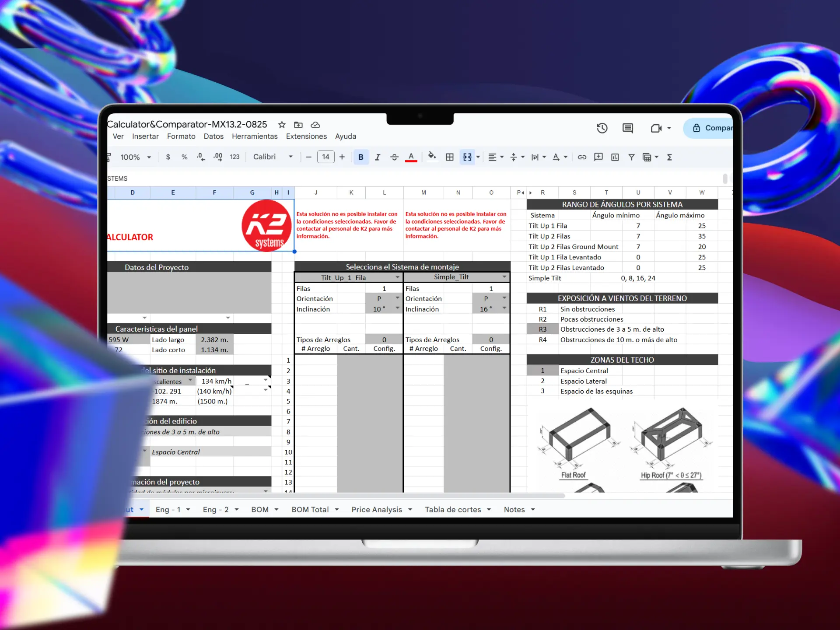Expand the Calibri font selector
This screenshot has width=840, height=630.
click(290, 157)
